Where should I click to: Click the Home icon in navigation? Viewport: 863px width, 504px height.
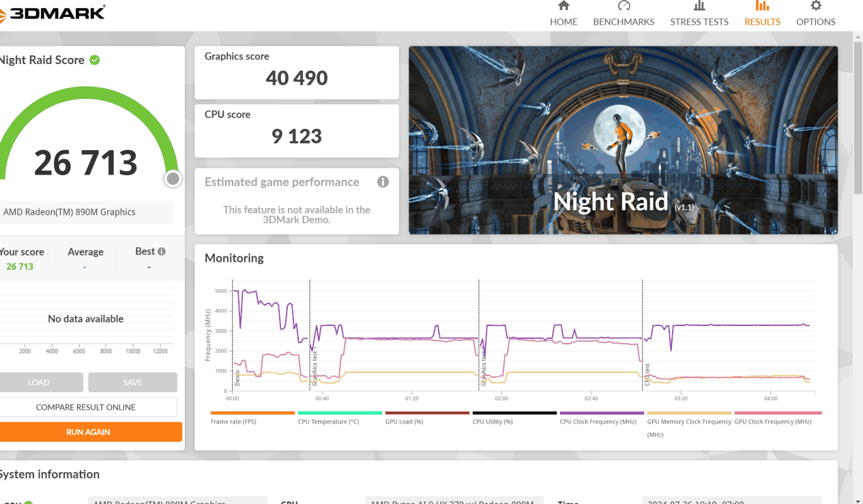[564, 6]
